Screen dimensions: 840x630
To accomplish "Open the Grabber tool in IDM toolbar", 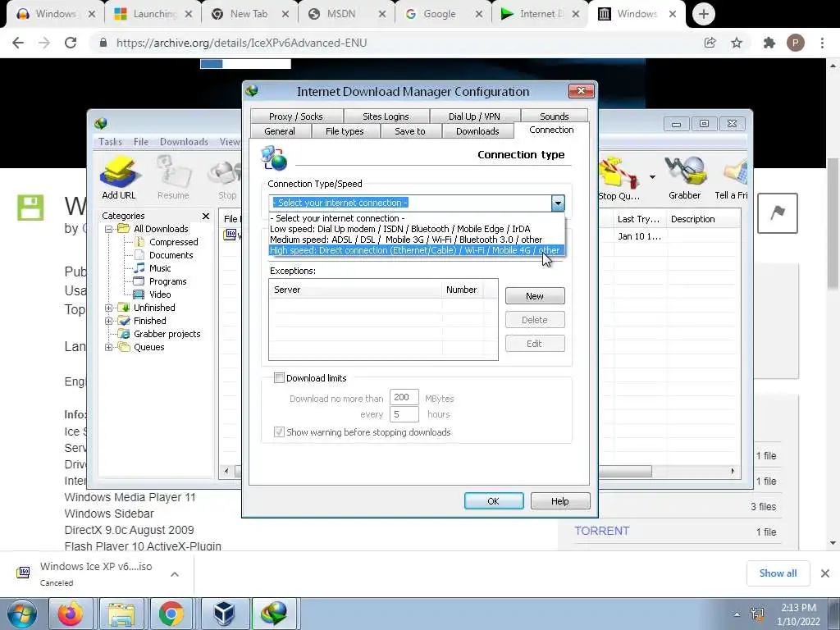I will [685, 178].
